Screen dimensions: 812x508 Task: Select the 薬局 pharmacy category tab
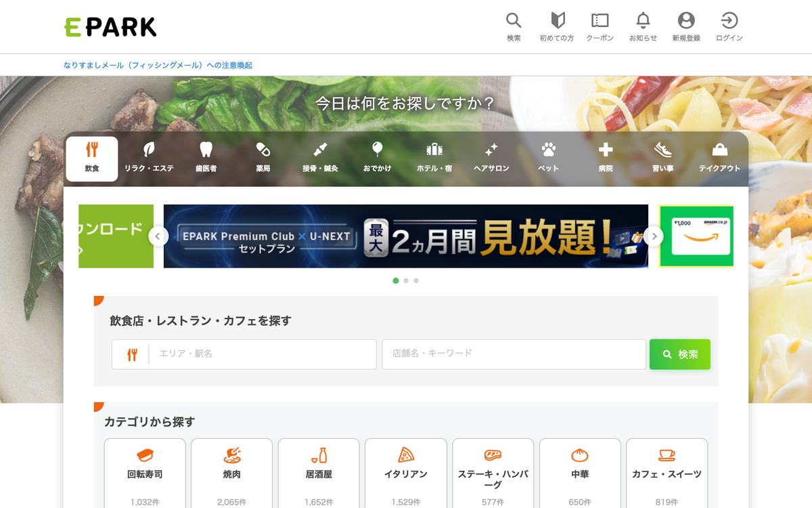263,158
